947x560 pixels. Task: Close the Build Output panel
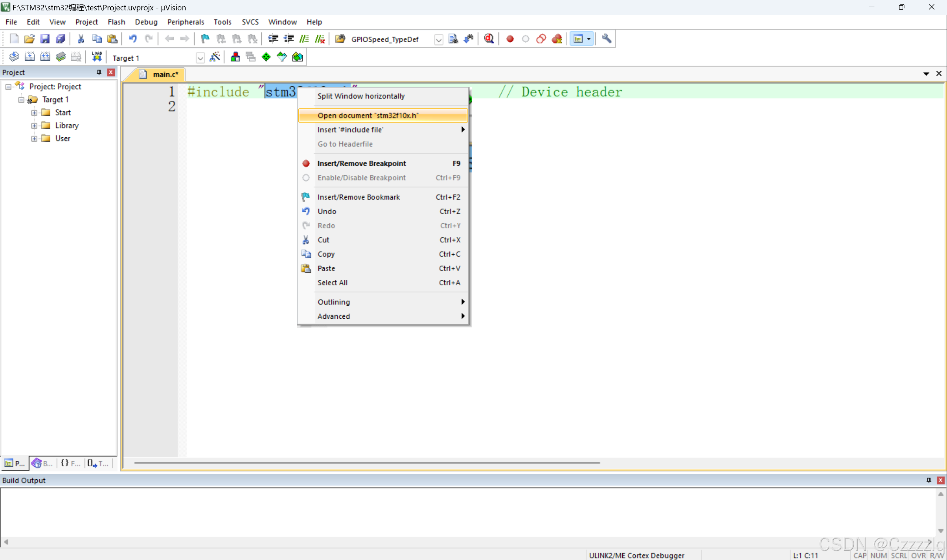click(940, 480)
